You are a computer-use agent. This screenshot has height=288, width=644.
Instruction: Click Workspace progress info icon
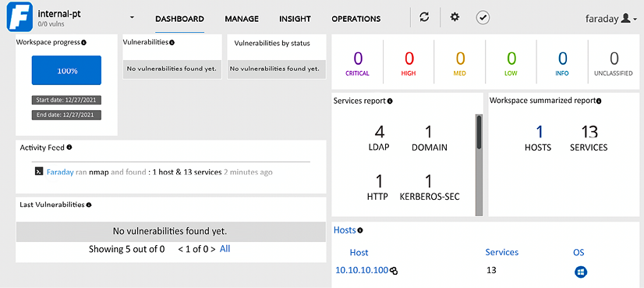tap(83, 42)
